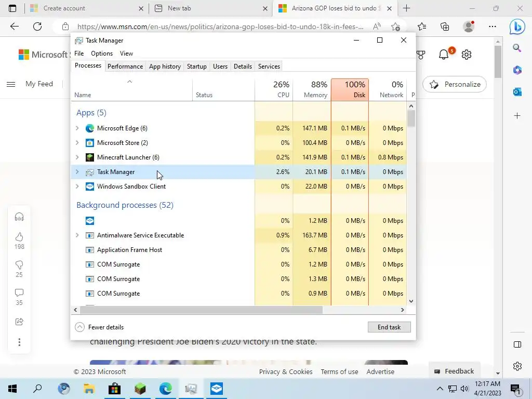Click the Microsoft Edge process icon
Image resolution: width=532 pixels, height=399 pixels.
click(89, 128)
